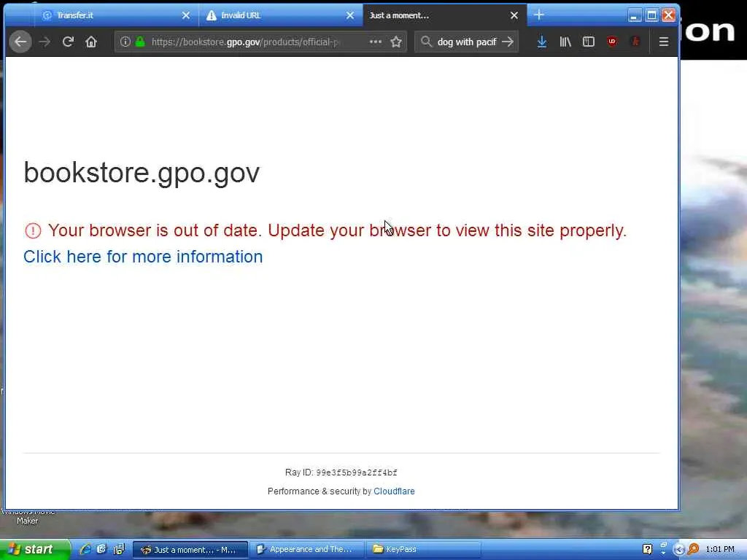Open the Windows Movie Maker desktop shortcut
The image size is (747, 560).
tap(27, 516)
